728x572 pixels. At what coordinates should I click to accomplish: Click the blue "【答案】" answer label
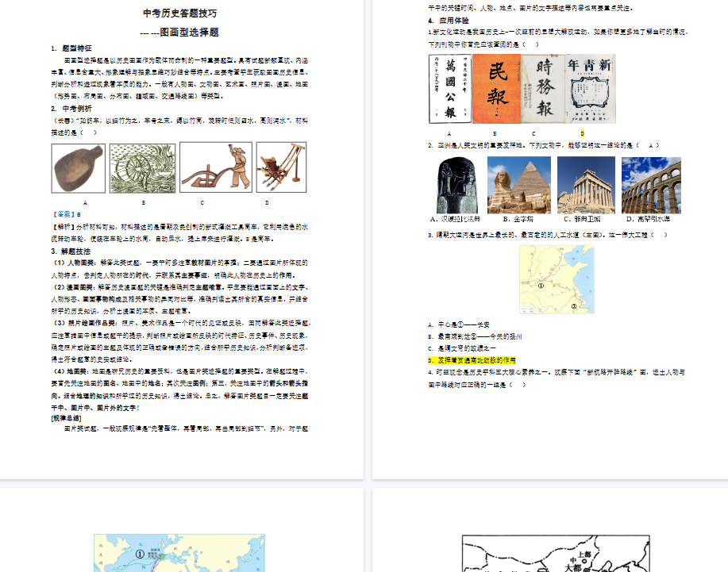tap(64, 214)
